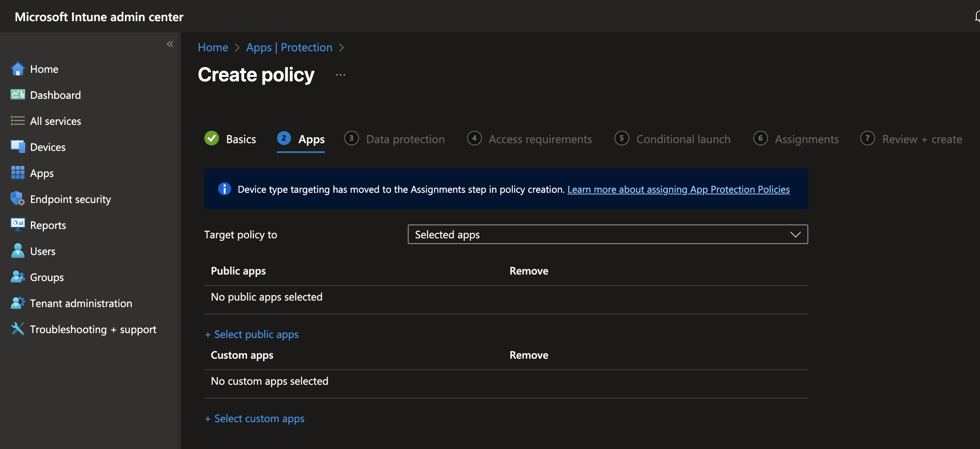Viewport: 980px width, 449px height.
Task: Open the App Protection Policies learn more link
Action: (x=678, y=189)
